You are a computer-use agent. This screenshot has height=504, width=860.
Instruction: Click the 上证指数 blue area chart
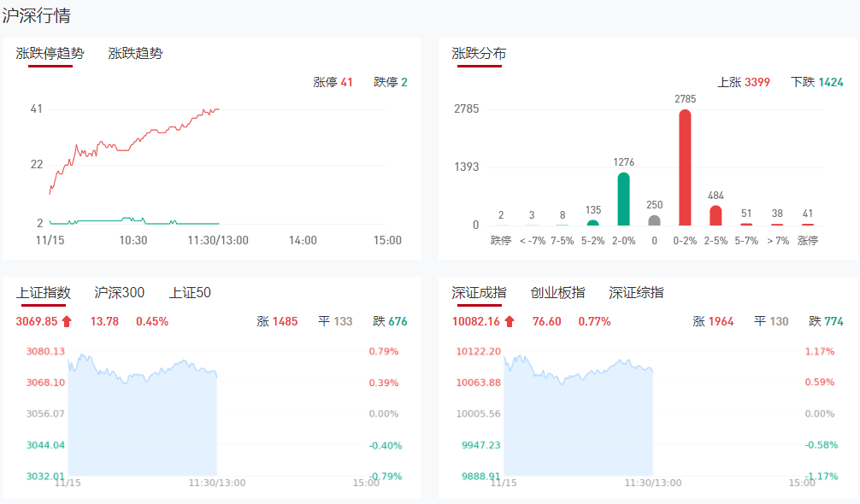pos(142,427)
